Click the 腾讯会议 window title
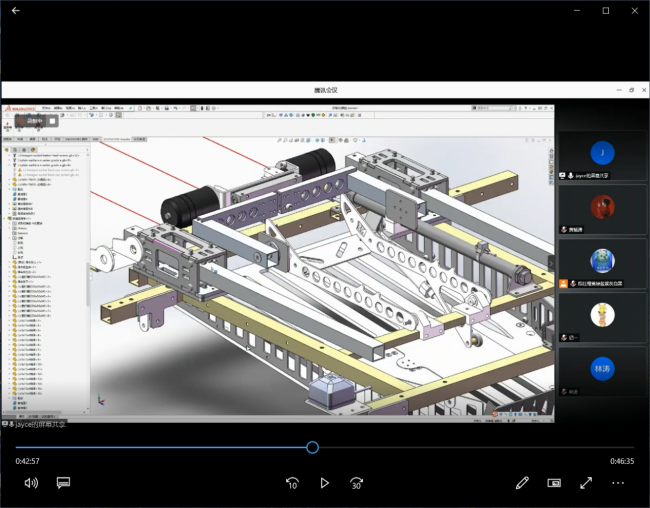 click(x=326, y=90)
